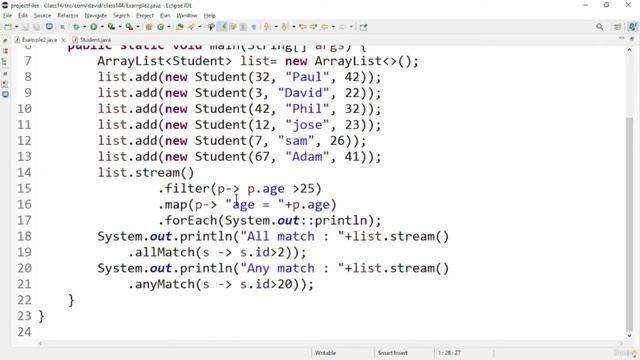Viewport: 640px width, 360px height.
Task: Open the blue console view in left sidebar
Action: (x=5, y=95)
